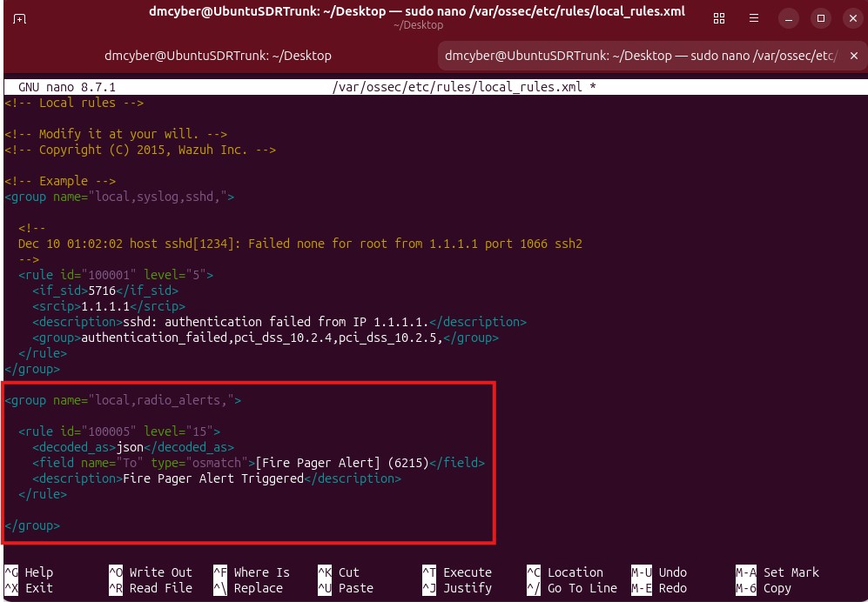Open the tab overview grid icon

click(718, 19)
